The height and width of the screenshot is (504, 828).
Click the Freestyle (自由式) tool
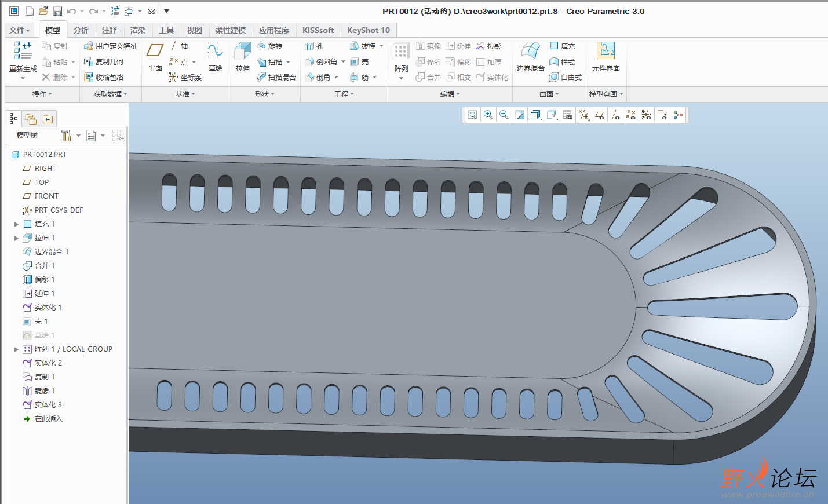pos(566,77)
